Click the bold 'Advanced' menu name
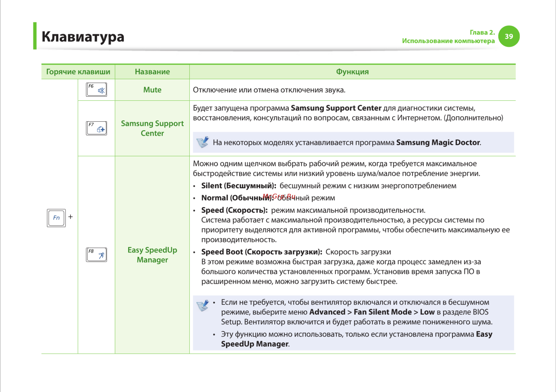The image size is (556, 392). pyautogui.click(x=327, y=312)
